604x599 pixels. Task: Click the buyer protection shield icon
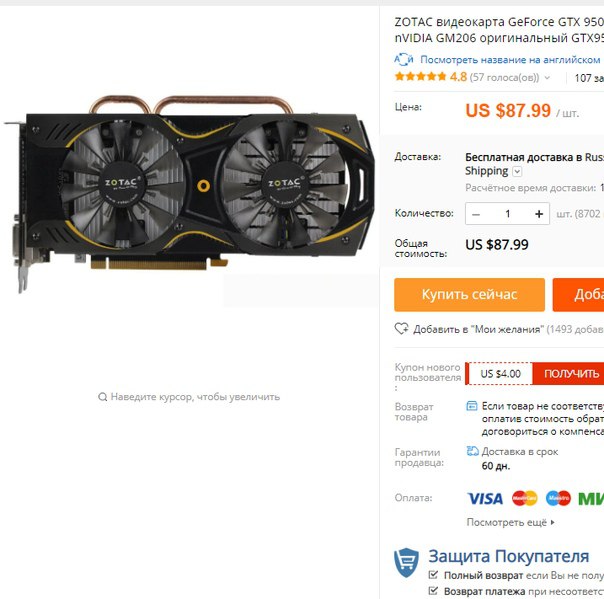pos(406,562)
